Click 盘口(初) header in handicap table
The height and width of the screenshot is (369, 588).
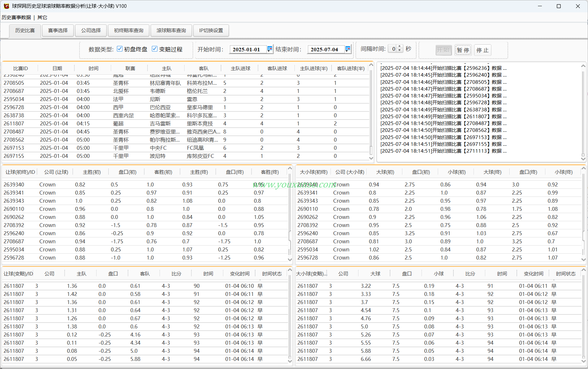127,172
